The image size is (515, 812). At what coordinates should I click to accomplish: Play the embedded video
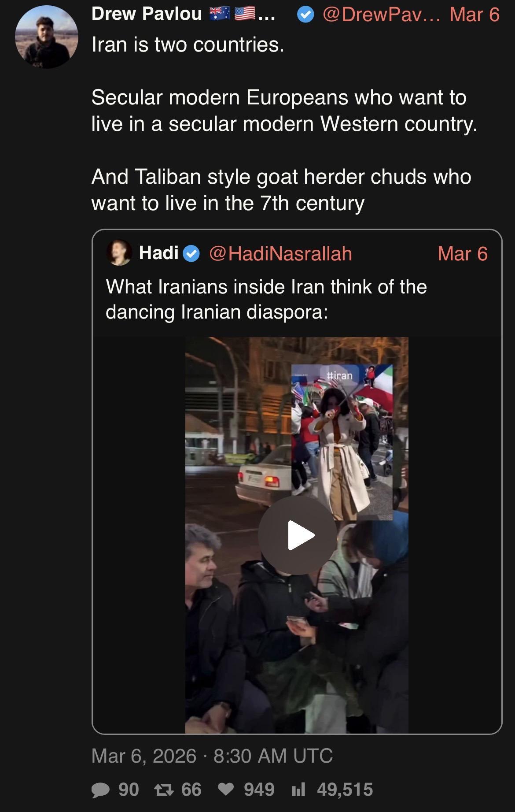(297, 535)
